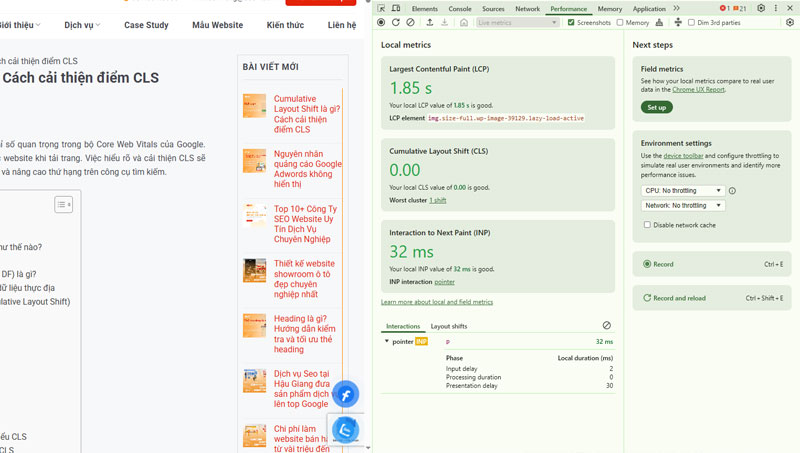Open thumbnail of Heading là gì article
Viewport: 800px width, 453px height.
point(255,325)
